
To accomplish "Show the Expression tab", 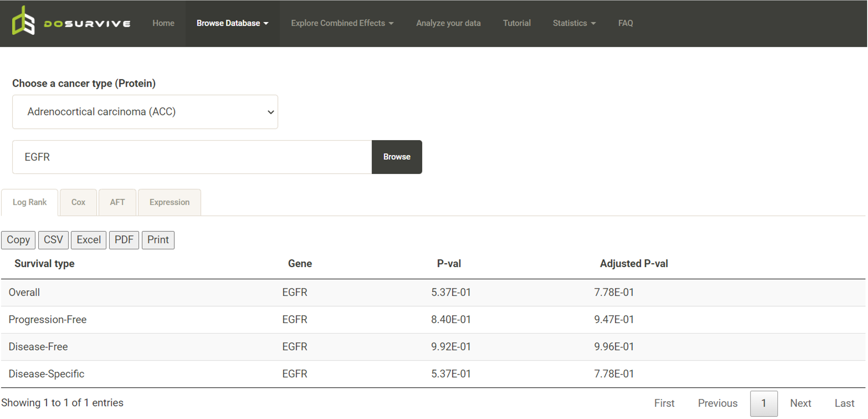I will [169, 202].
